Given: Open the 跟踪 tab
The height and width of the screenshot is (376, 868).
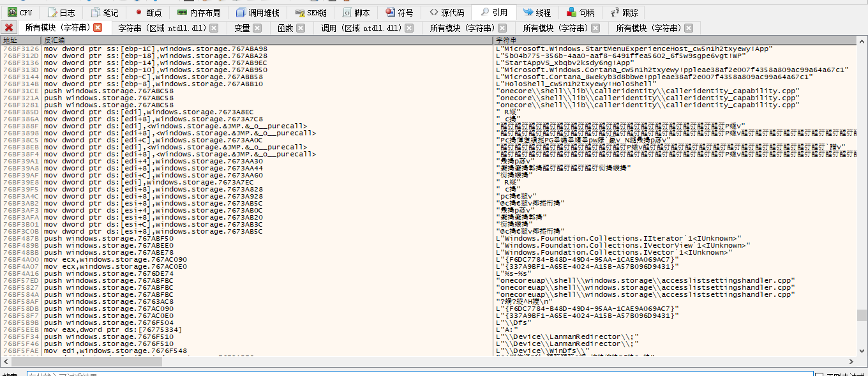Looking at the screenshot, I should (624, 12).
